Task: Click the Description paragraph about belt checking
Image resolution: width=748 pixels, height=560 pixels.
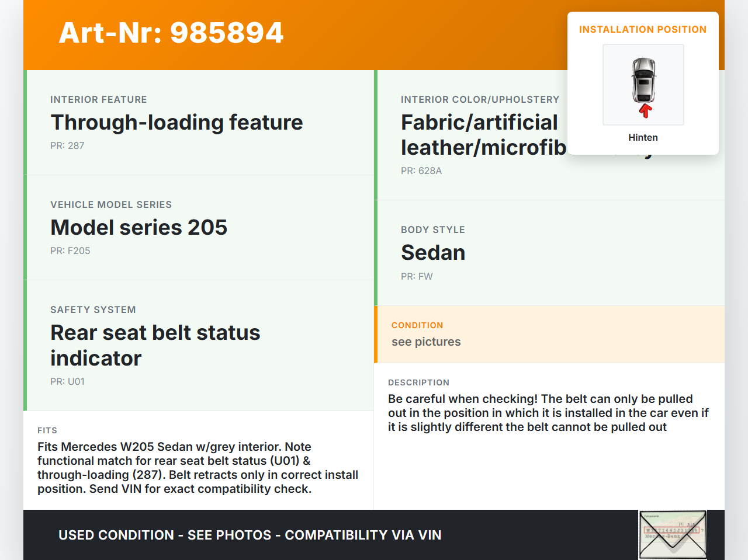Action: coord(548,413)
